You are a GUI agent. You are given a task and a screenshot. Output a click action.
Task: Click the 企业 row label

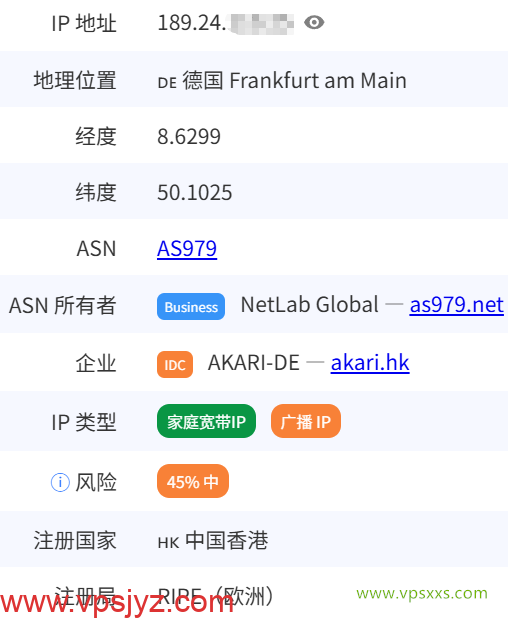click(96, 363)
